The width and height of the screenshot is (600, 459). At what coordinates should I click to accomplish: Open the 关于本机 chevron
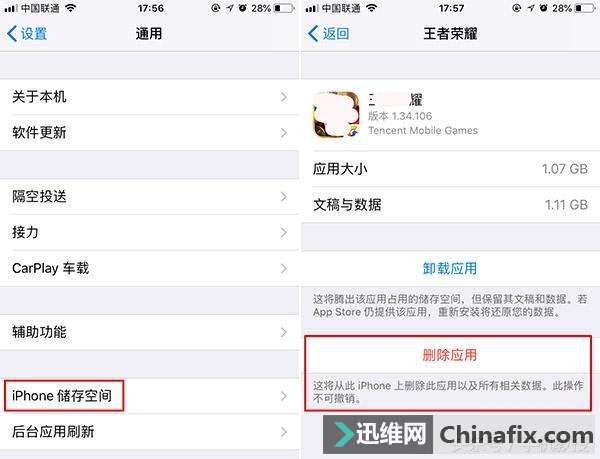pyautogui.click(x=284, y=97)
